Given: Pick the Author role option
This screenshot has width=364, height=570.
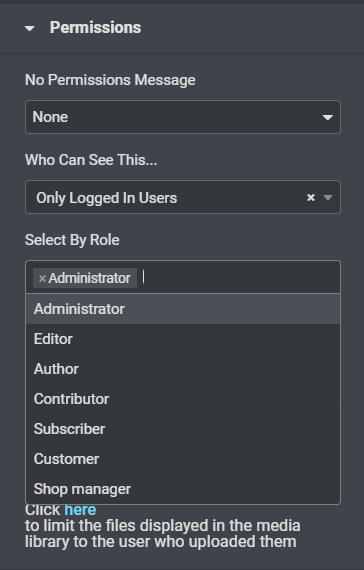Looking at the screenshot, I should 183,369.
